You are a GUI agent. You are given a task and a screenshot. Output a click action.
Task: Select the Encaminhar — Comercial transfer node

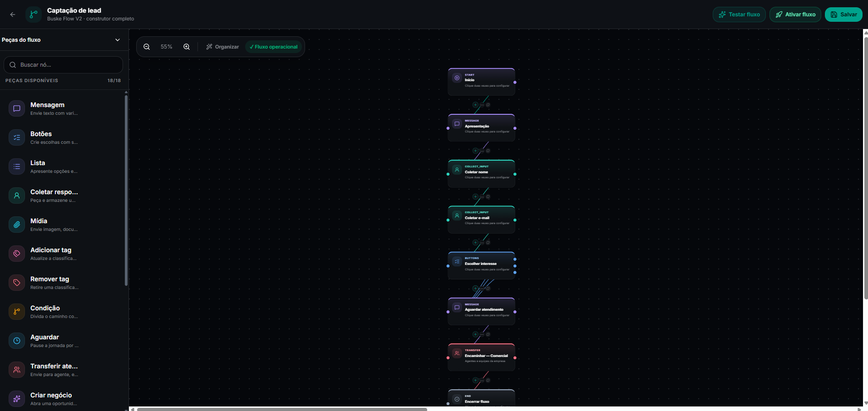point(482,357)
